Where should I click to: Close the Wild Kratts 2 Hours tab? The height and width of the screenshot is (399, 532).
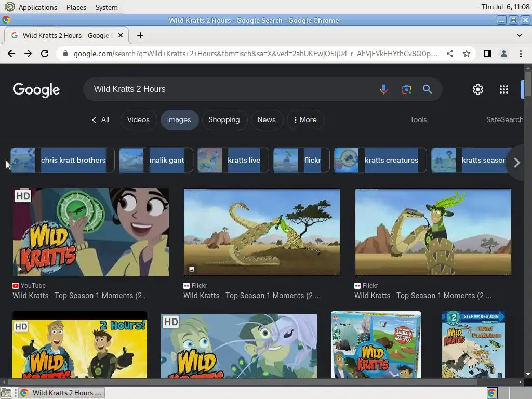[x=121, y=35]
